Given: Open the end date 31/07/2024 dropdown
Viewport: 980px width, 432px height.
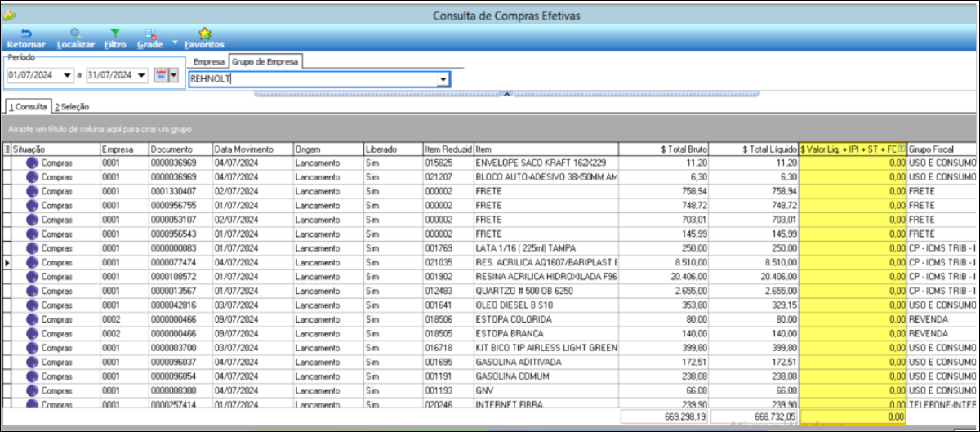Looking at the screenshot, I should (142, 75).
